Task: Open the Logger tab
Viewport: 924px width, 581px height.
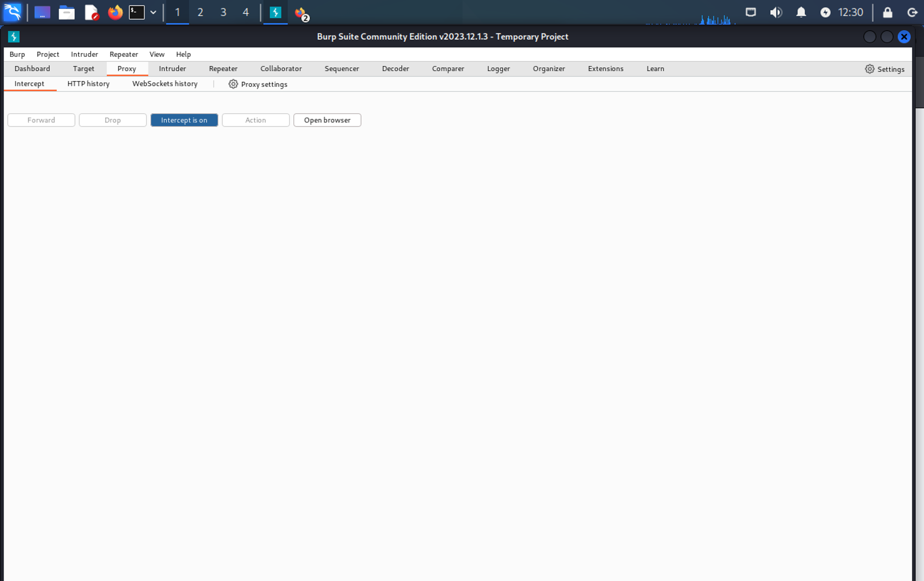Action: (x=498, y=68)
